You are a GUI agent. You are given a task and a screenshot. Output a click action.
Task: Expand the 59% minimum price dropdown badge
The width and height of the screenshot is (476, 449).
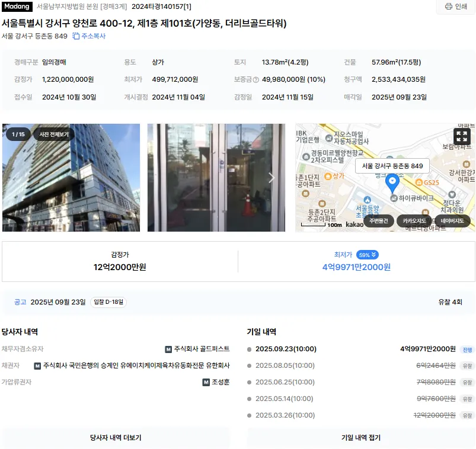click(x=368, y=255)
